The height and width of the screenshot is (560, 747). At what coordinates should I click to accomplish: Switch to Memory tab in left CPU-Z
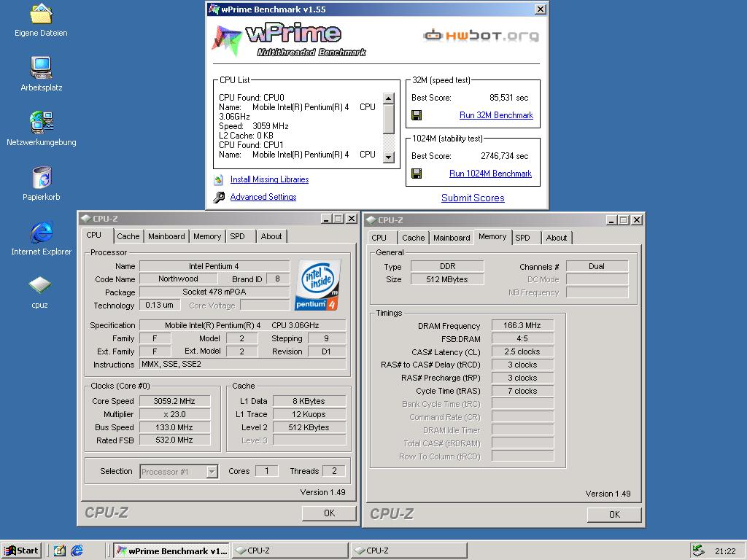point(207,236)
